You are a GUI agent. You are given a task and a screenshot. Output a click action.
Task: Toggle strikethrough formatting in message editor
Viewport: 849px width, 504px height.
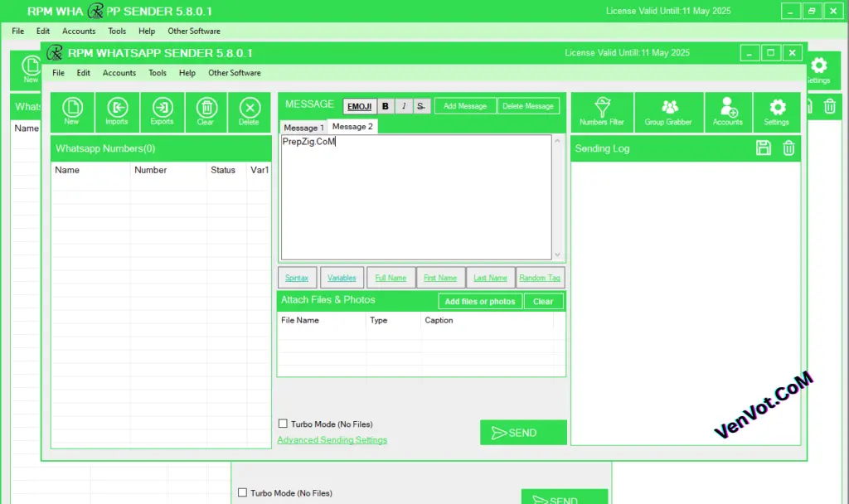tap(420, 106)
